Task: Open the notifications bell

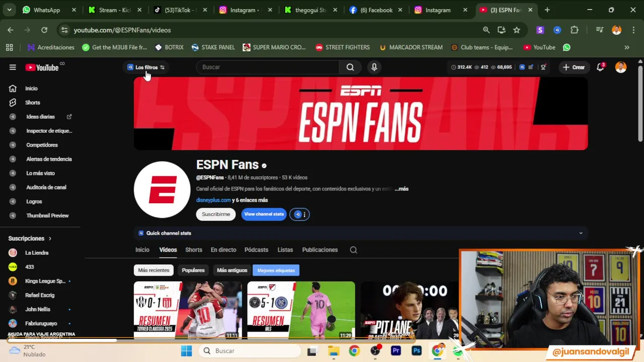Action: (600, 67)
